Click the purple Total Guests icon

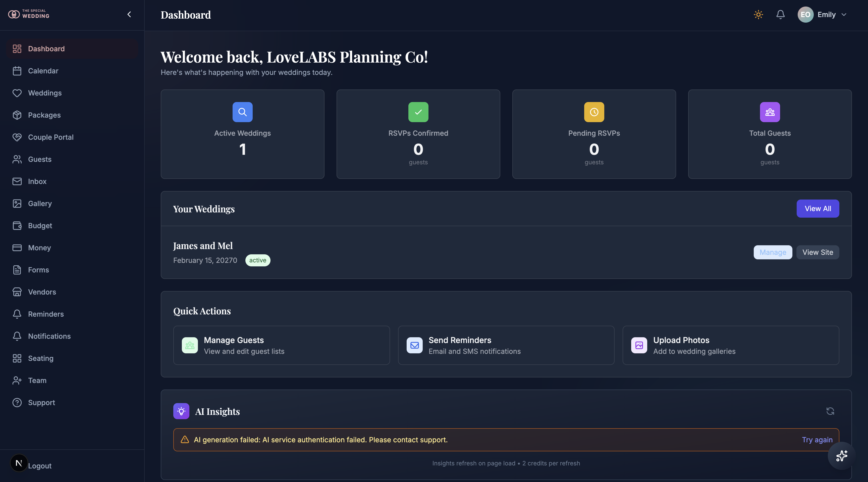click(x=770, y=112)
